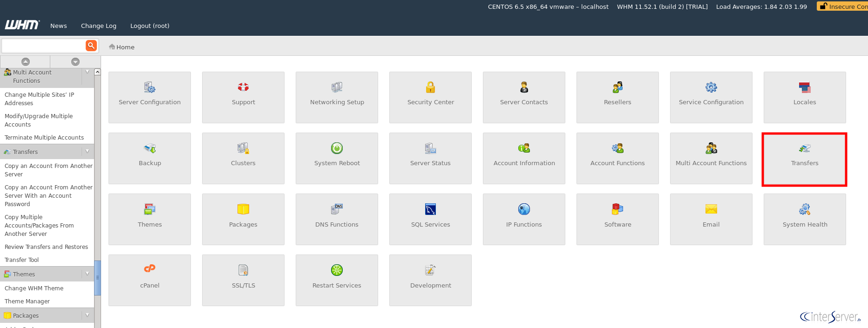Open System Health tile
The image size is (868, 328).
pos(805,219)
